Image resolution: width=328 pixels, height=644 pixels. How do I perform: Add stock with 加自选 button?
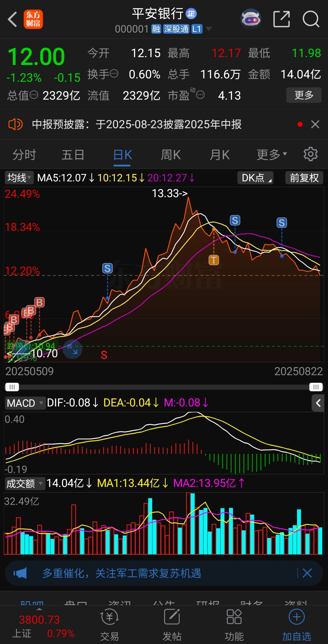(296, 625)
